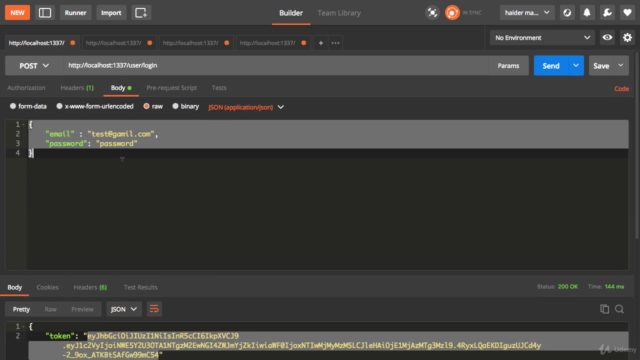Add a new request tab

click(321, 43)
